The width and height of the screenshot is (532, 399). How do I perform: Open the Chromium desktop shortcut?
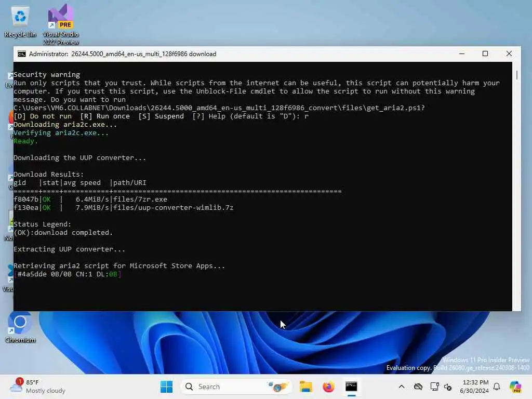(20, 327)
